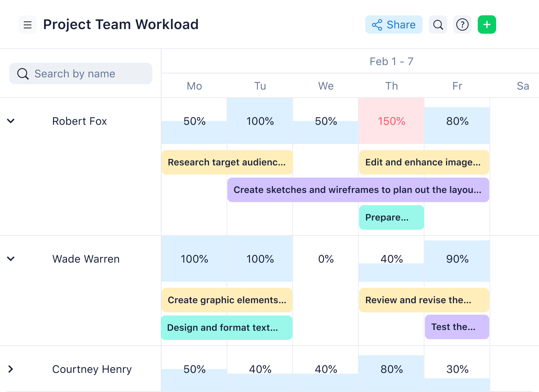Select Robert Fox's overloaded 150% Thursday cell
This screenshot has height=392, width=539.
(391, 121)
